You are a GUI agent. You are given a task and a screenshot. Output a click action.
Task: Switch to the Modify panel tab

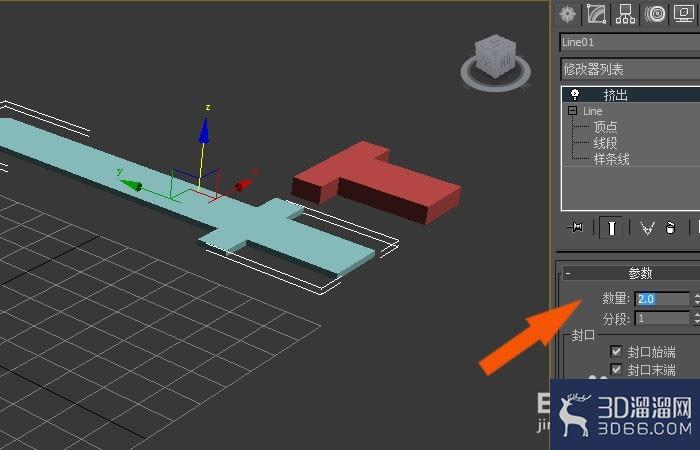[x=597, y=14]
